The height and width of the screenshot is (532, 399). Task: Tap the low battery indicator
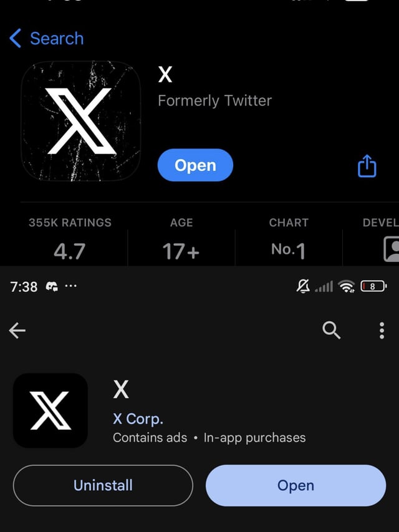click(x=373, y=286)
